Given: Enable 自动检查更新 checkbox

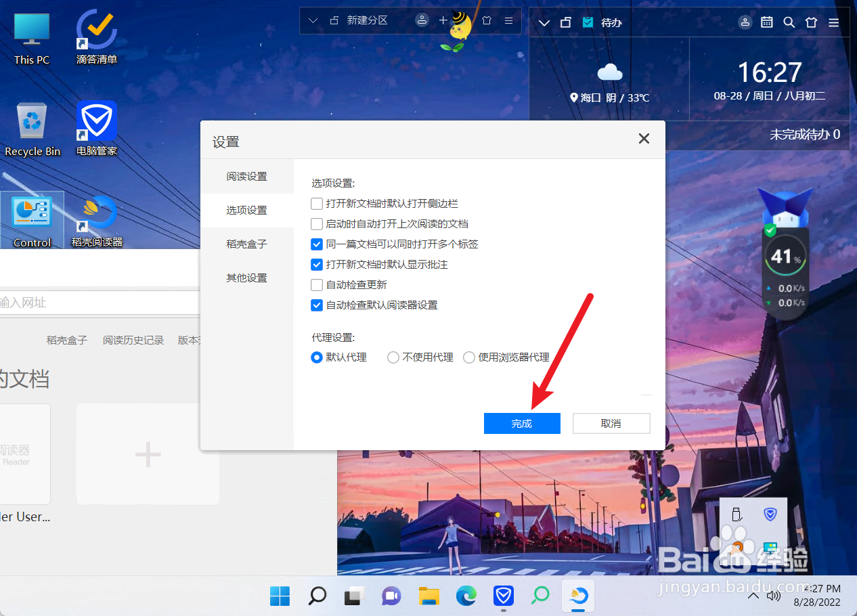Looking at the screenshot, I should (316, 285).
